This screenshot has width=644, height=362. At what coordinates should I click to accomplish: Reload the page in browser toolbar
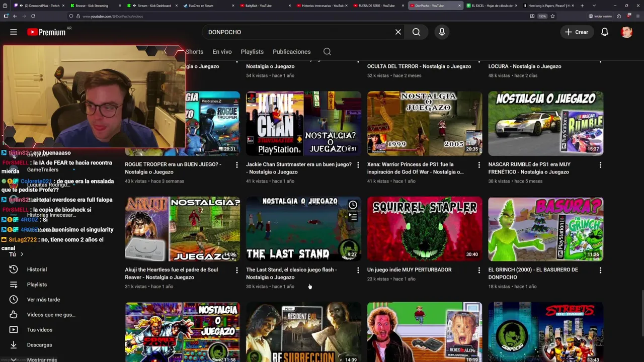(x=32, y=16)
